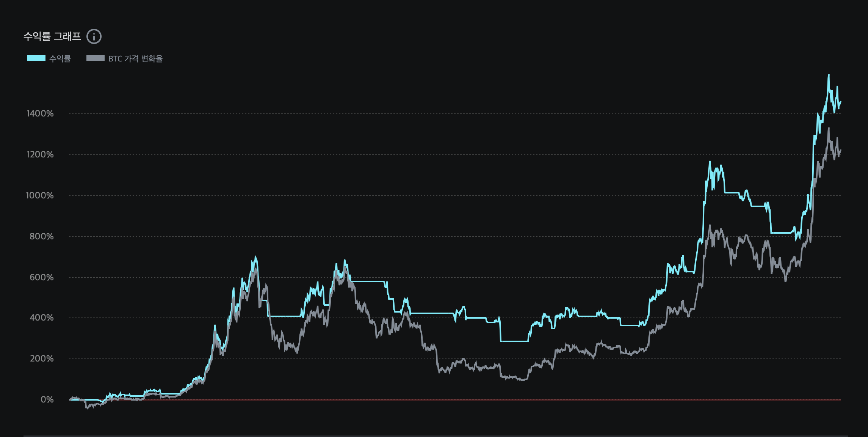868x437 pixels.
Task: Click the 600% y-axis label
Action: tap(42, 277)
